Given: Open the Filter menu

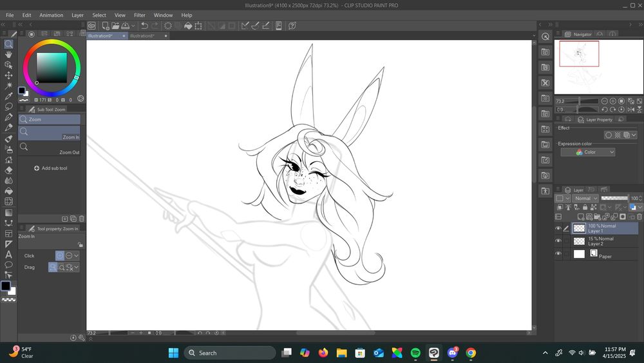Looking at the screenshot, I should 140,15.
